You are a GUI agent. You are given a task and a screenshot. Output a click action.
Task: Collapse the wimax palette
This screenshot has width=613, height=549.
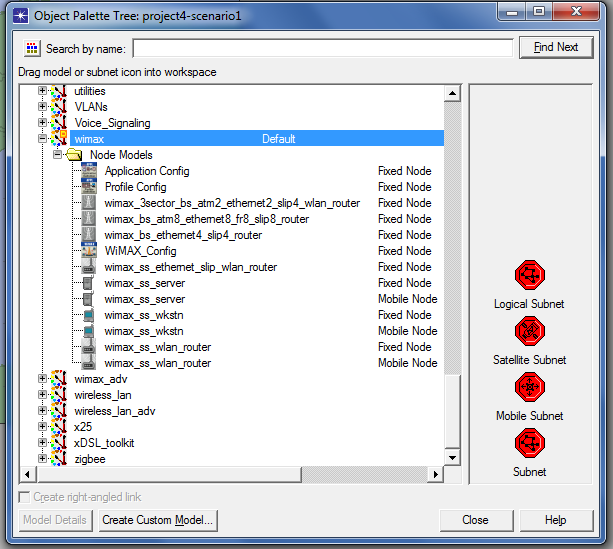pos(42,138)
